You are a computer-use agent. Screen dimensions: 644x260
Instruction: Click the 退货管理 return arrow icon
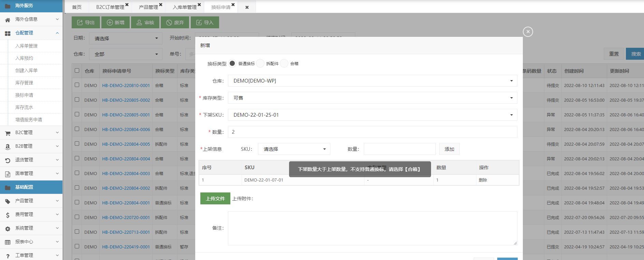click(8, 160)
